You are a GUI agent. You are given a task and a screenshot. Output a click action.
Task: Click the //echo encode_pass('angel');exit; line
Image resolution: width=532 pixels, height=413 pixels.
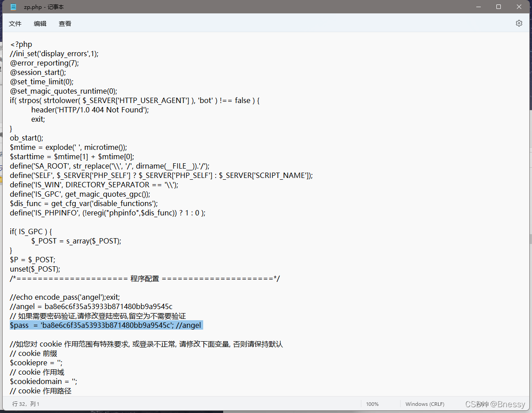click(65, 297)
